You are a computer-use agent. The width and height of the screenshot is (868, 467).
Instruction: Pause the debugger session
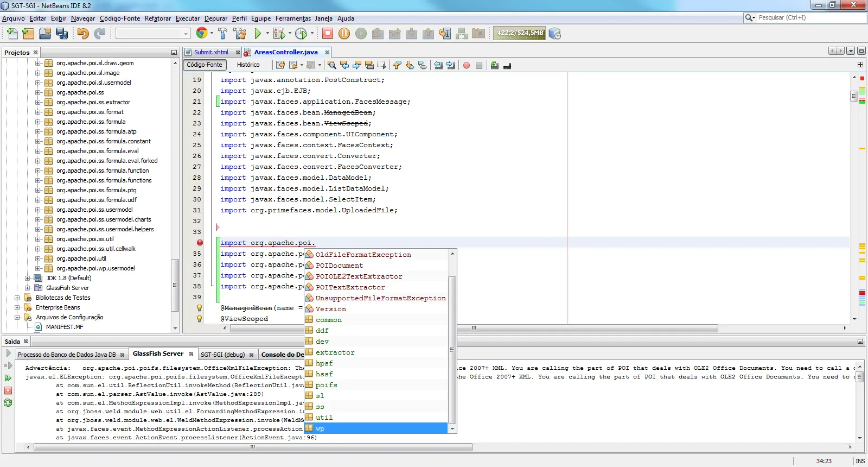click(344, 34)
